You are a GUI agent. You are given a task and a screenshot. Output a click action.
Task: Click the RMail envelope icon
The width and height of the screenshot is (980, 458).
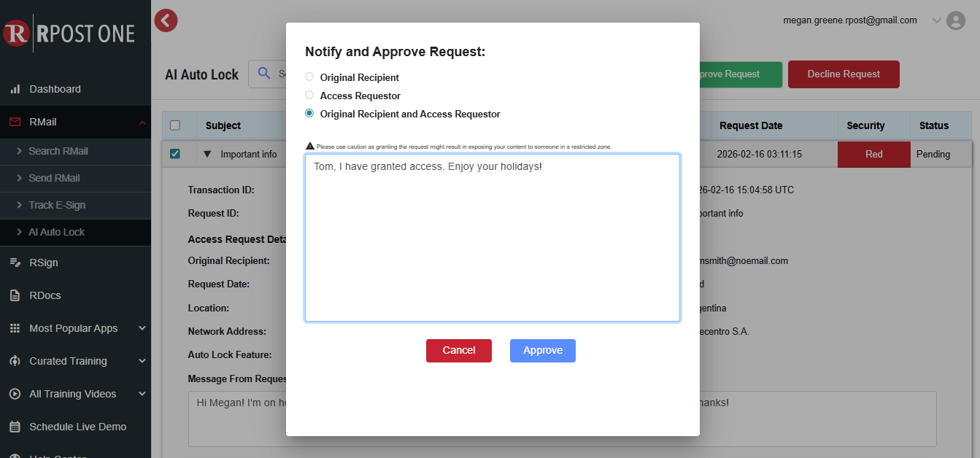(15, 122)
